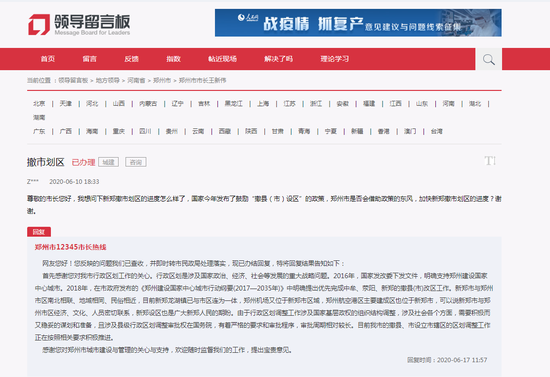Open the 贴近现场 navigation item

222,59
